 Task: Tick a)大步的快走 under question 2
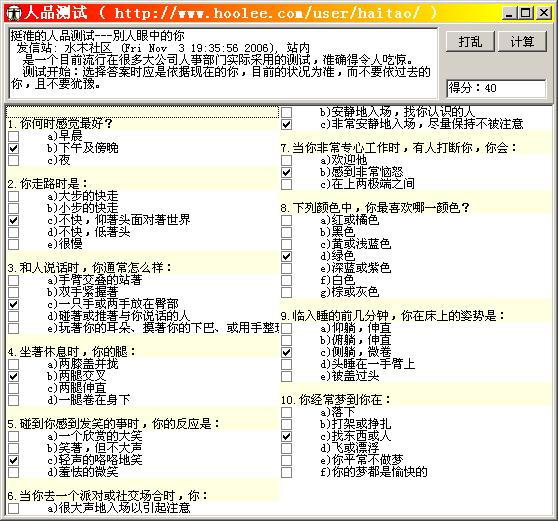pos(14,196)
